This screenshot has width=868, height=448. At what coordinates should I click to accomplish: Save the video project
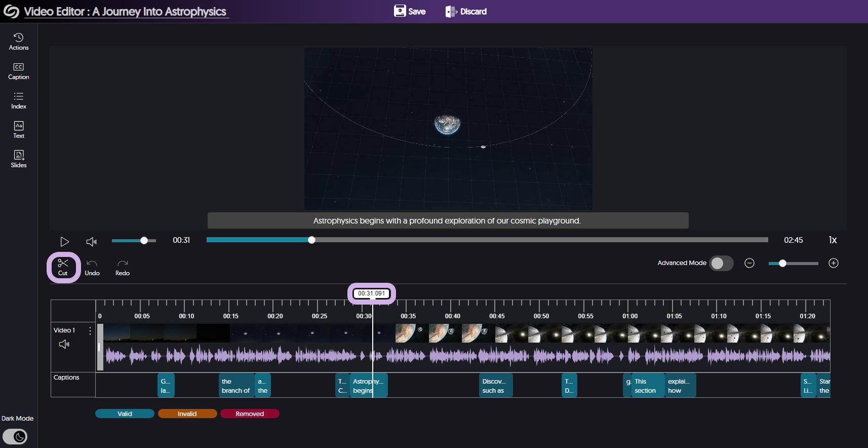410,11
